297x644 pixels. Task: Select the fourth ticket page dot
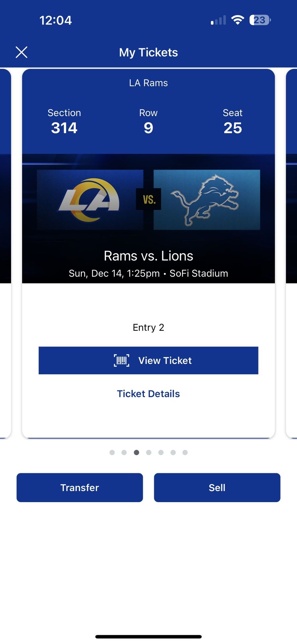(149, 452)
